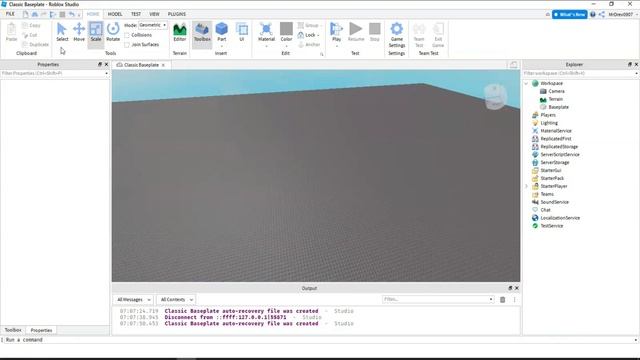Toggle the Join Surfaces checkbox
640x360 pixels.
(127, 44)
